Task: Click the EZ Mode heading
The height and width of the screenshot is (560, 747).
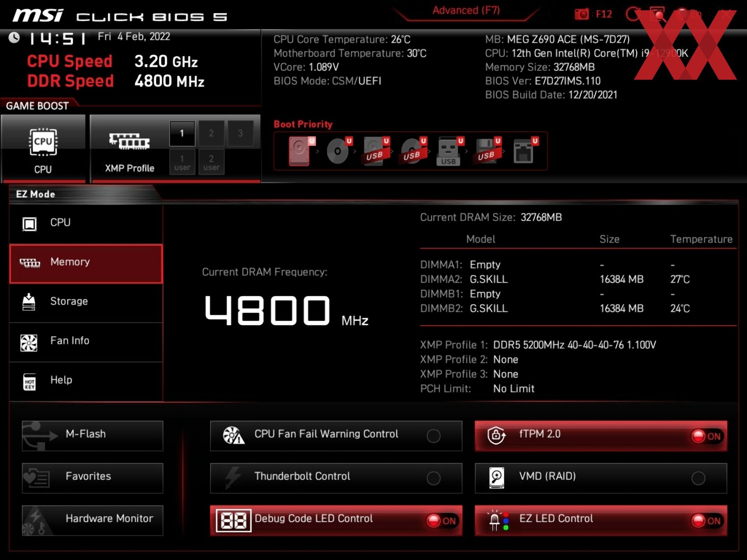Action: click(35, 194)
